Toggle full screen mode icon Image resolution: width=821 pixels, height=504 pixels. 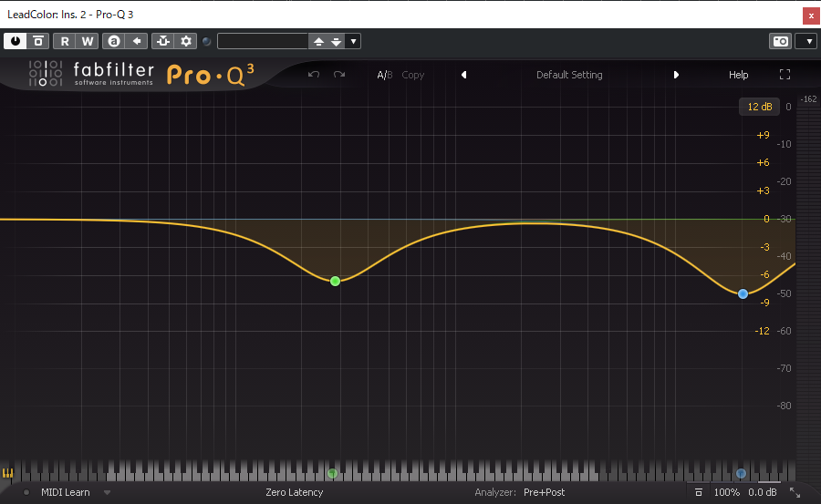click(x=785, y=75)
